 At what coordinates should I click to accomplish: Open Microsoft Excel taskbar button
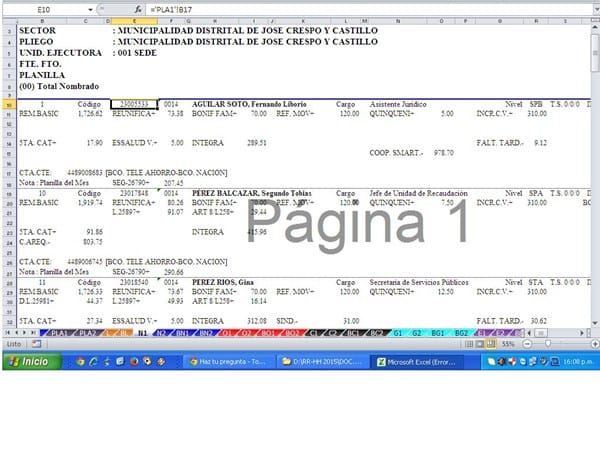[416, 362]
